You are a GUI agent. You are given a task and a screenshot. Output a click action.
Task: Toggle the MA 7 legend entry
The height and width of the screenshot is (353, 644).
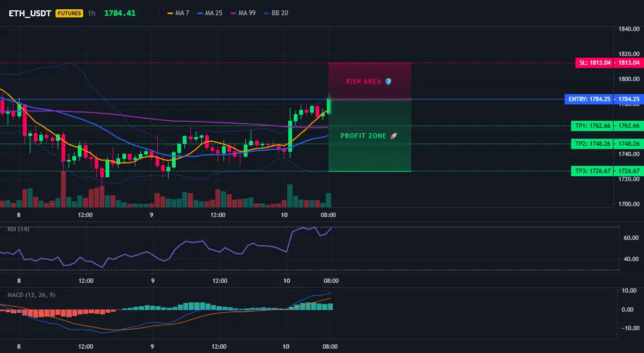[178, 13]
